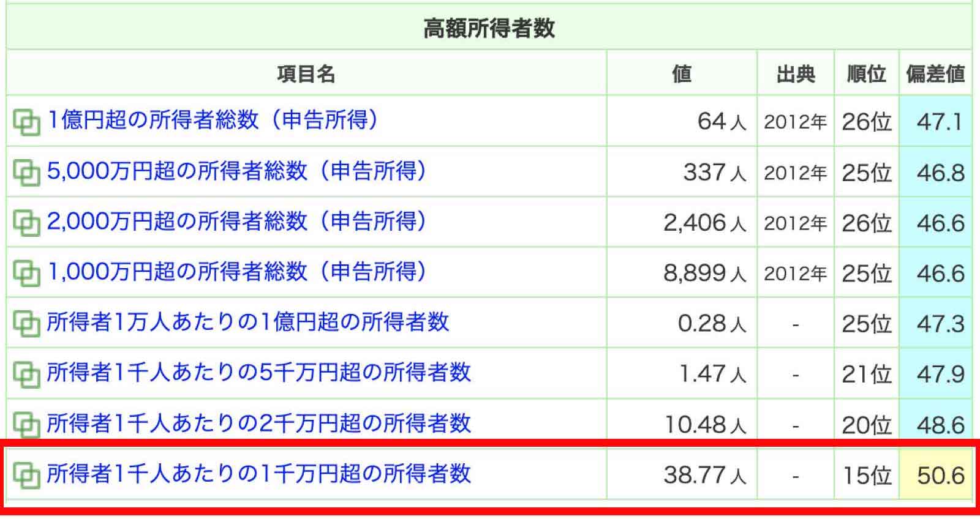Click the deviation score 47.9
The height and width of the screenshot is (519, 980).
pyautogui.click(x=940, y=374)
